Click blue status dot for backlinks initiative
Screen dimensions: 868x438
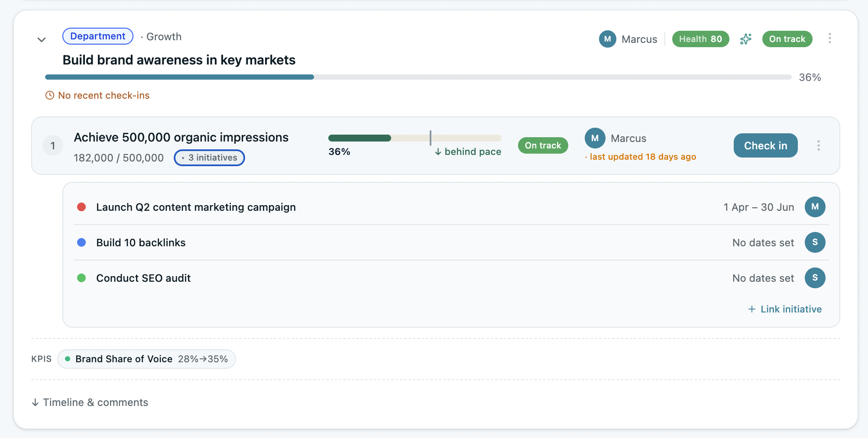pyautogui.click(x=81, y=242)
